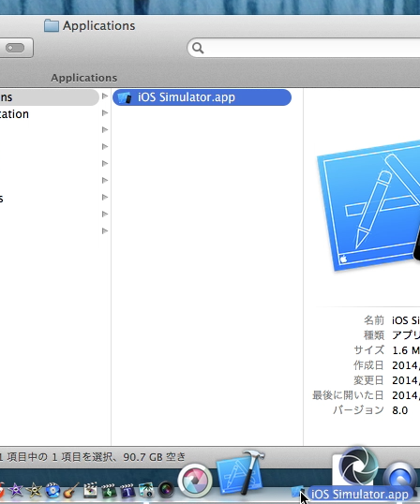The width and height of the screenshot is (420, 504).
Task: Open the dark aperture shutter Dock icon
Action: coord(358,467)
